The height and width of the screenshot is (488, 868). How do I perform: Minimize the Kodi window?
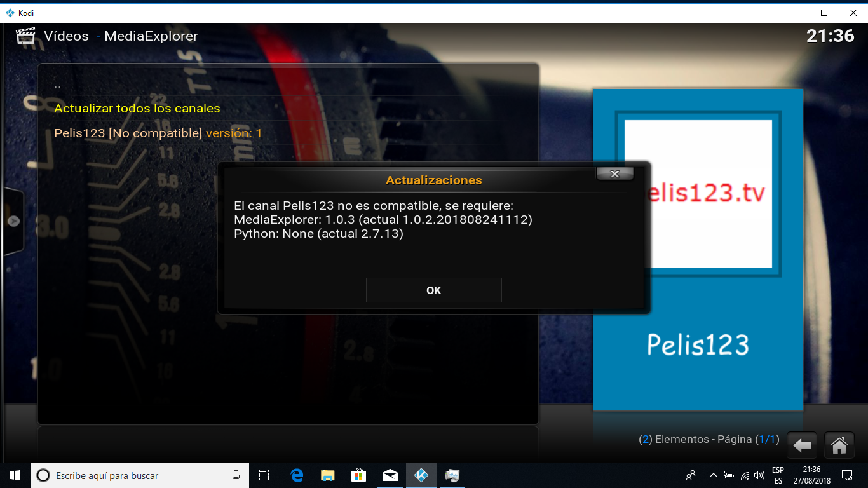(x=795, y=13)
